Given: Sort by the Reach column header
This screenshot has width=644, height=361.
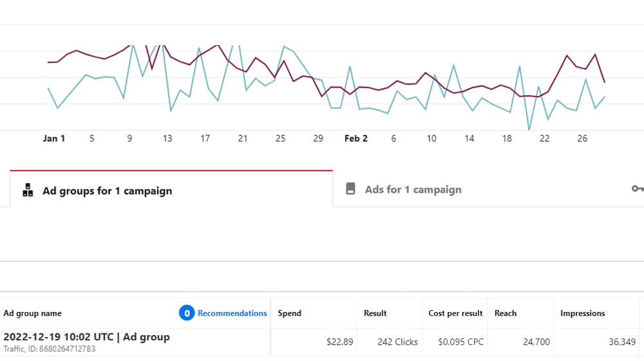Looking at the screenshot, I should click(505, 313).
